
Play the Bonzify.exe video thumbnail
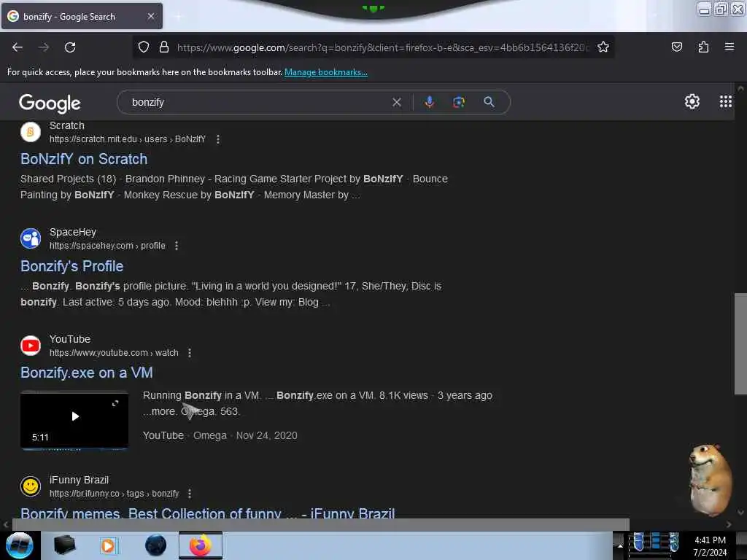pyautogui.click(x=74, y=416)
